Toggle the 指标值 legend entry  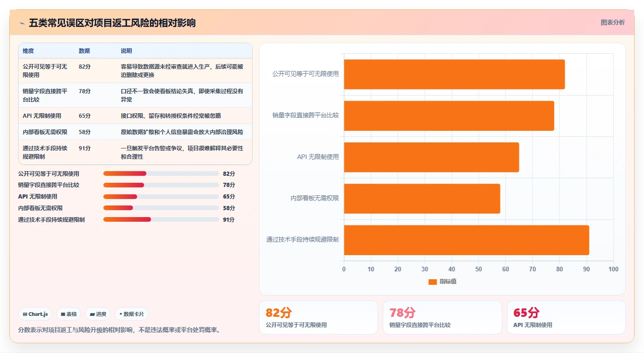(442, 282)
